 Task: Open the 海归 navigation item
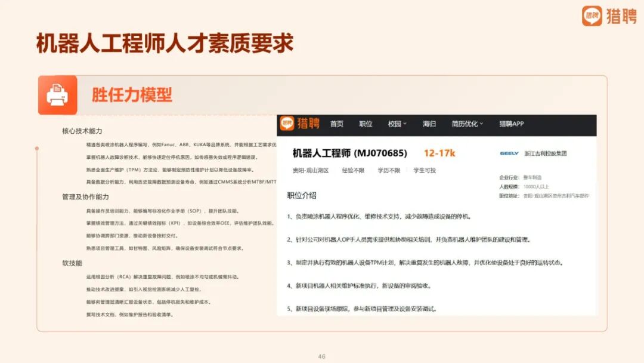pyautogui.click(x=429, y=124)
